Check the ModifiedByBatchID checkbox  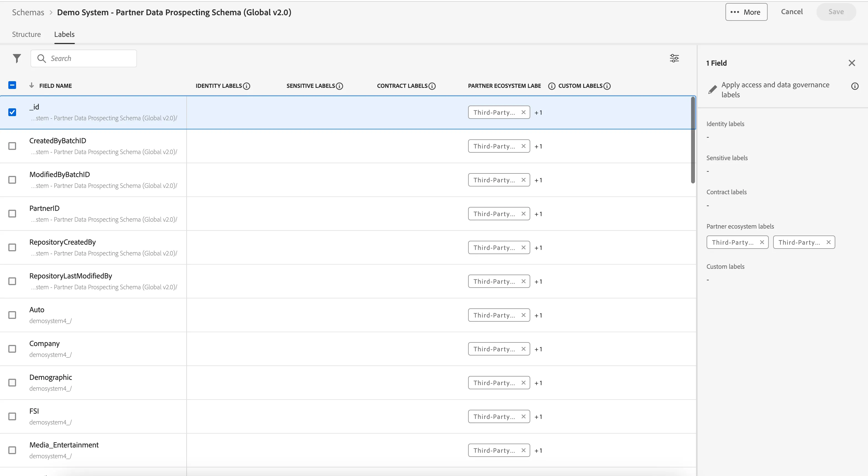pos(12,180)
